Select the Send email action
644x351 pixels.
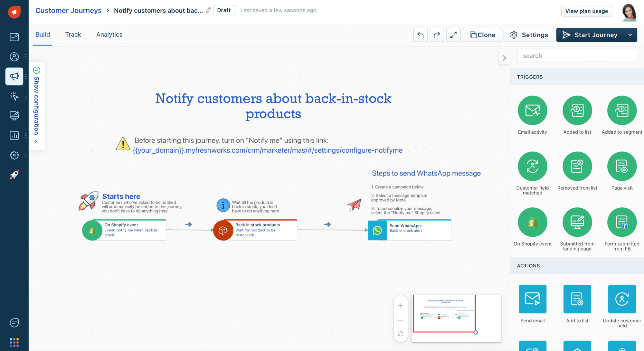[x=532, y=299]
